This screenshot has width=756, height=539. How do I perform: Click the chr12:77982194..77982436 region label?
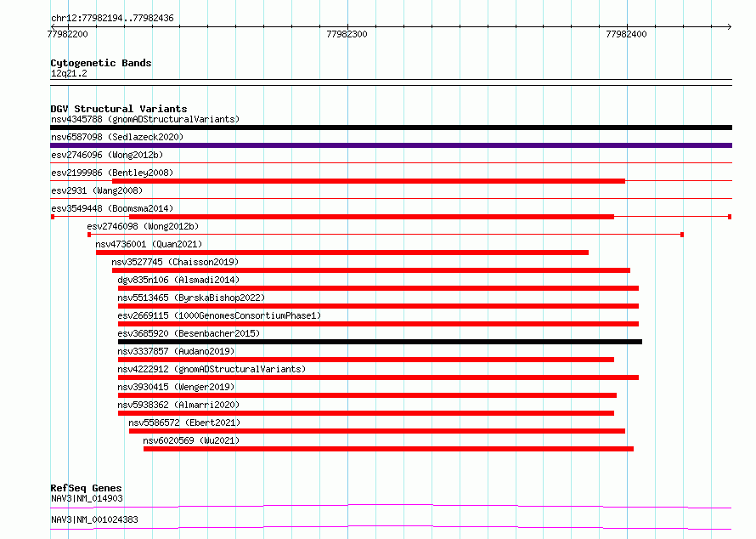click(x=112, y=18)
